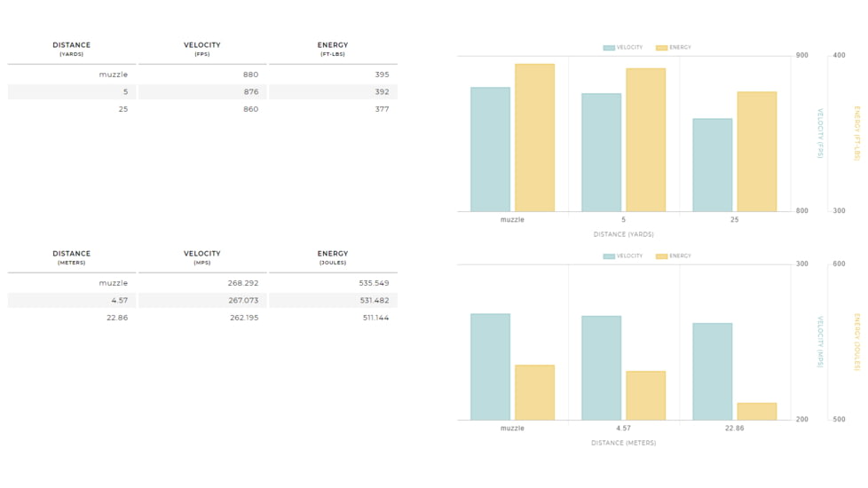Image resolution: width=868 pixels, height=488 pixels.
Task: Toggle the Velocity legend in the meters chart
Action: pyautogui.click(x=622, y=256)
